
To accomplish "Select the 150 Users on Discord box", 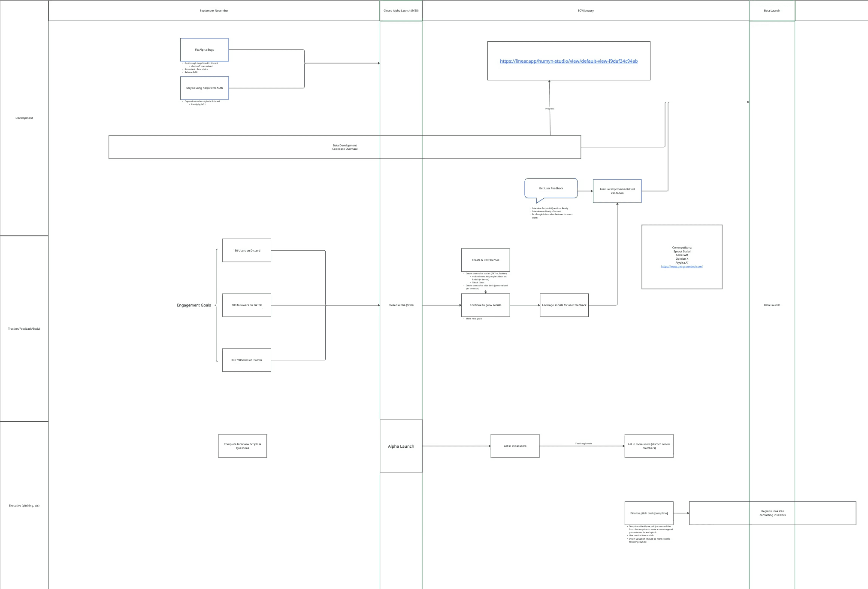I will [246, 250].
